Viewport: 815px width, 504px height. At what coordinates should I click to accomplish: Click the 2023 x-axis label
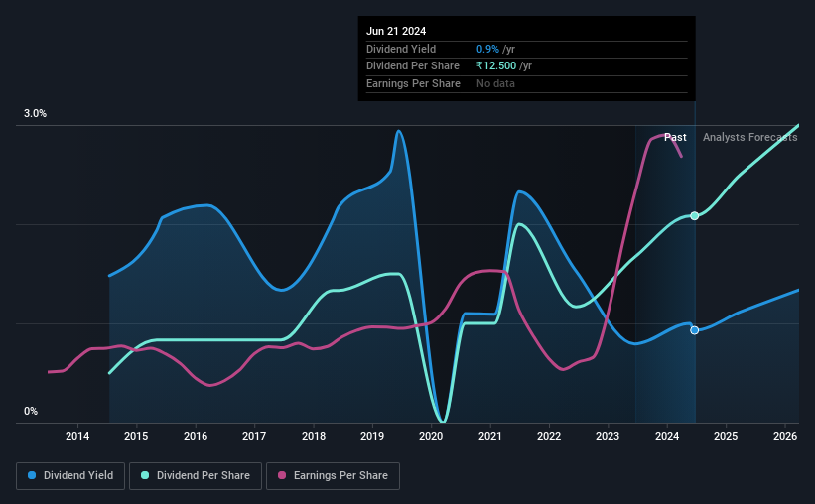[608, 436]
